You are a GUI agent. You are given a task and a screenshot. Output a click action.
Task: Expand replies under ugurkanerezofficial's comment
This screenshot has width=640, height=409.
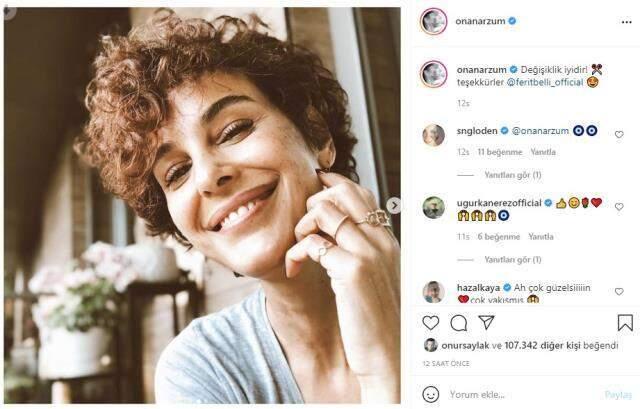click(513, 259)
